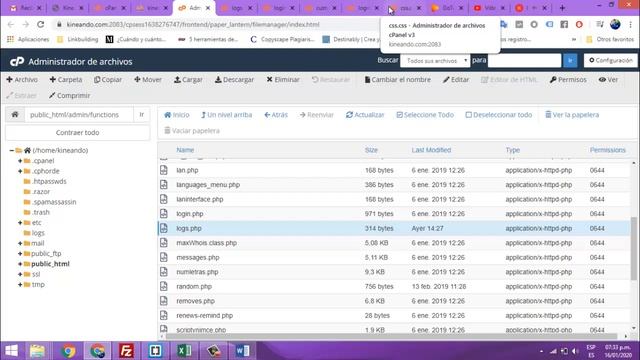Select the file maxWhois.class.php
This screenshot has width=640, height=360.
pos(207,243)
